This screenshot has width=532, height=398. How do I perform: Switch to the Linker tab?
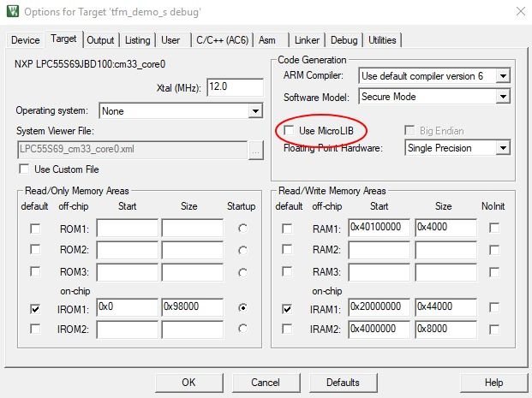click(307, 40)
